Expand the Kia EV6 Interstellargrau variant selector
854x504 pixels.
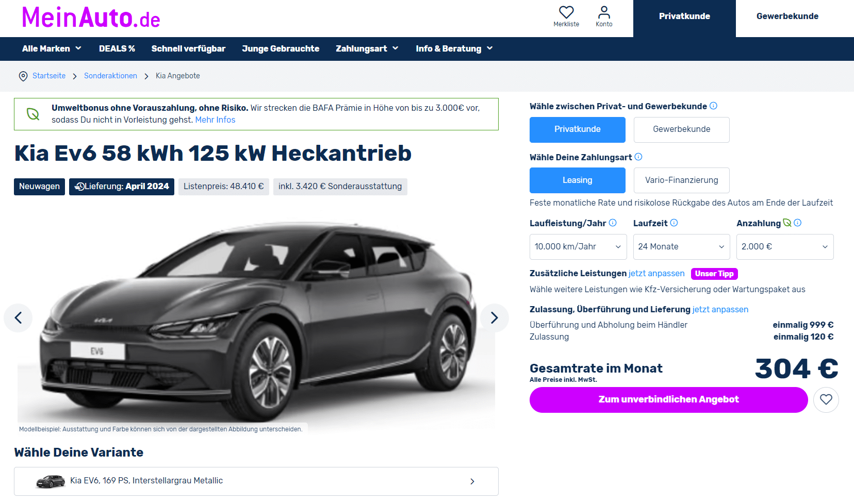click(256, 481)
